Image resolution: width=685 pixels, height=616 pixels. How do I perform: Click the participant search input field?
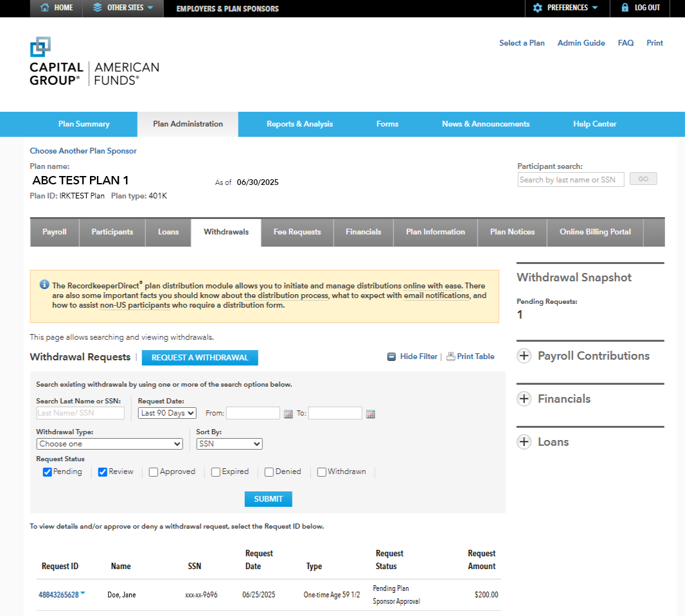click(x=571, y=179)
